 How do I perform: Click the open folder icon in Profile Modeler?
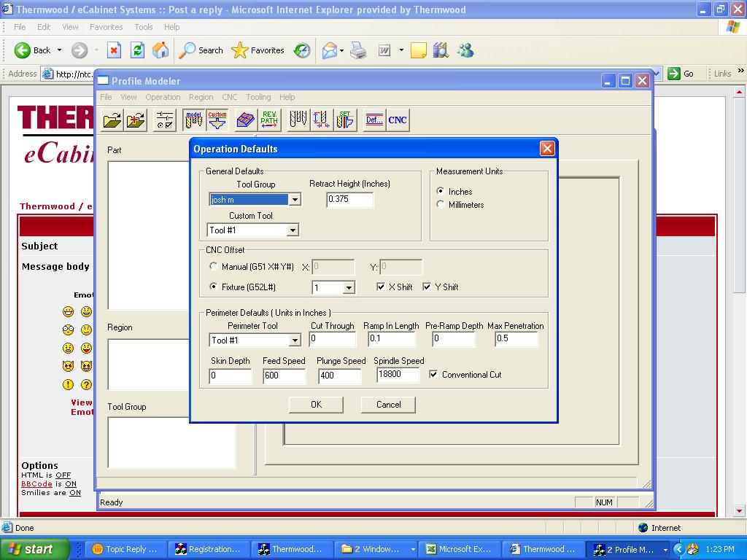point(112,120)
